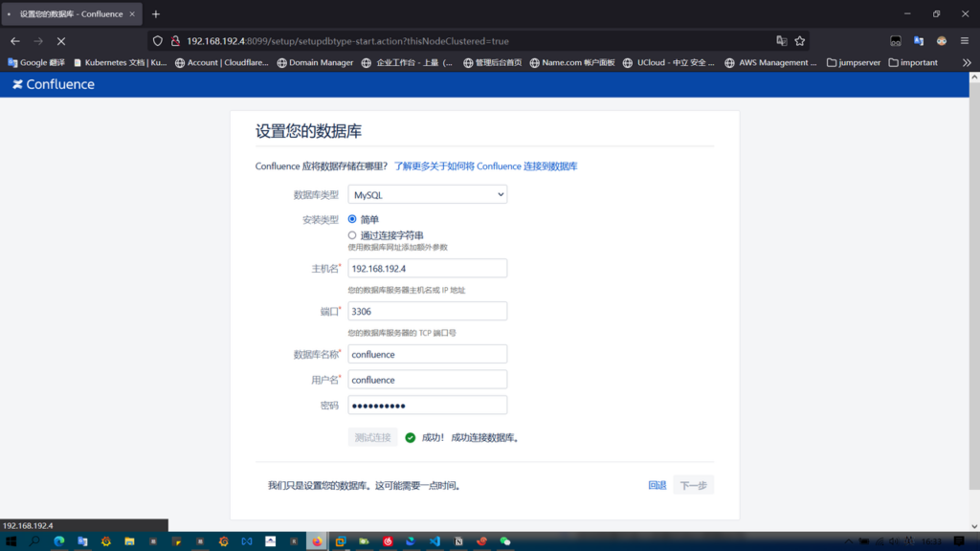Click the translate page icon in address bar

tap(782, 41)
